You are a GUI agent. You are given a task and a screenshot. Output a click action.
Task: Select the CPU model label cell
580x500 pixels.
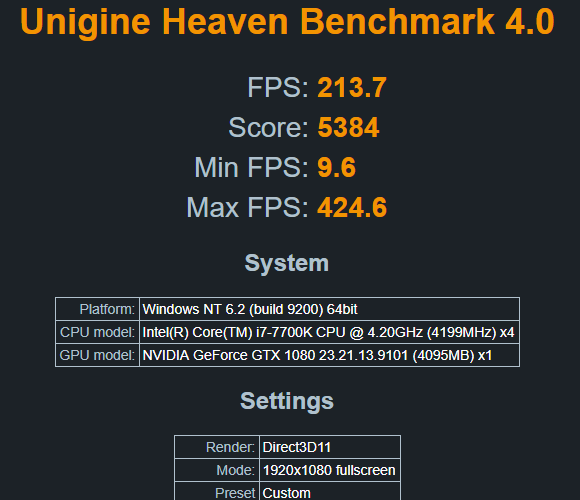tap(97, 332)
